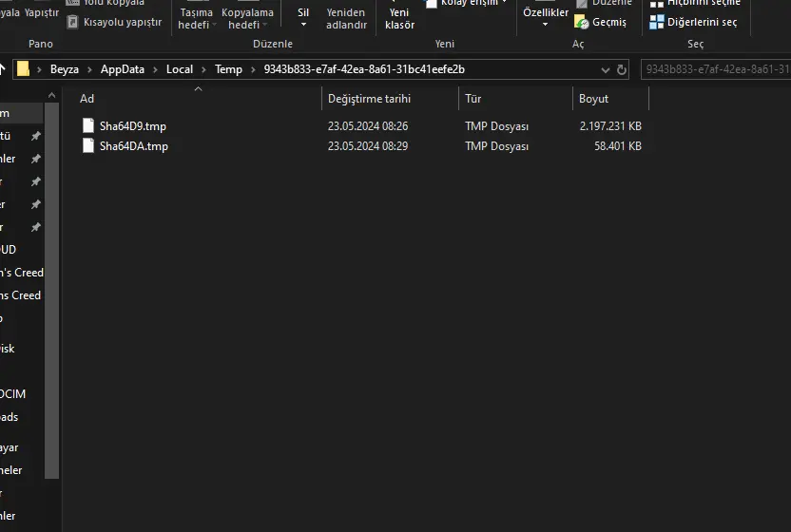Image resolution: width=791 pixels, height=532 pixels.
Task: Click the Geçmiş history icon
Action: (x=581, y=22)
